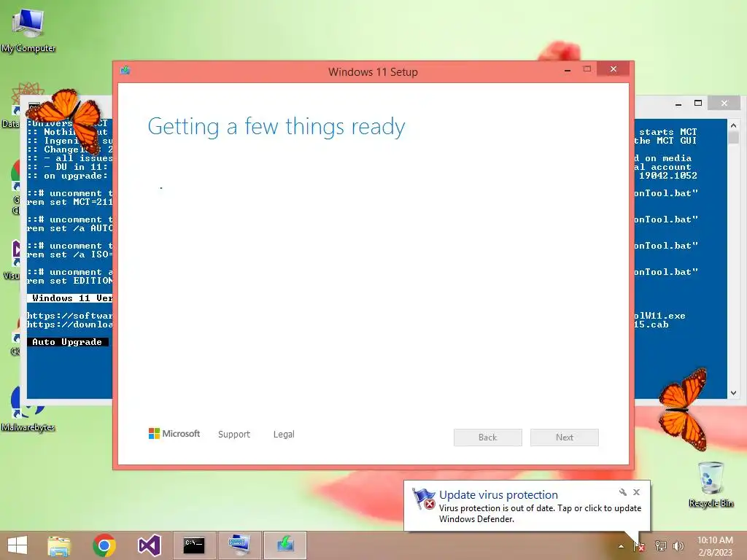Screen dimensions: 747x560
Task: Click 'rem set MCT=211' console line
Action: [x=69, y=202]
